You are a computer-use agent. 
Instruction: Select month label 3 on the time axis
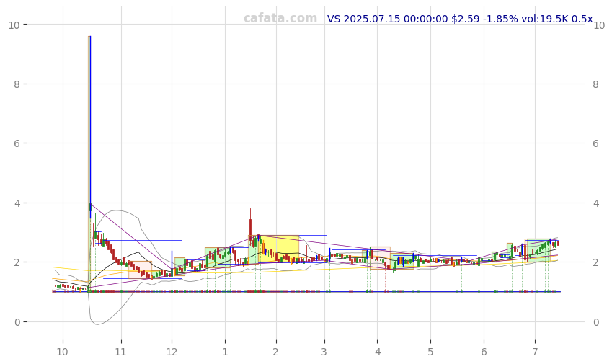point(324,352)
